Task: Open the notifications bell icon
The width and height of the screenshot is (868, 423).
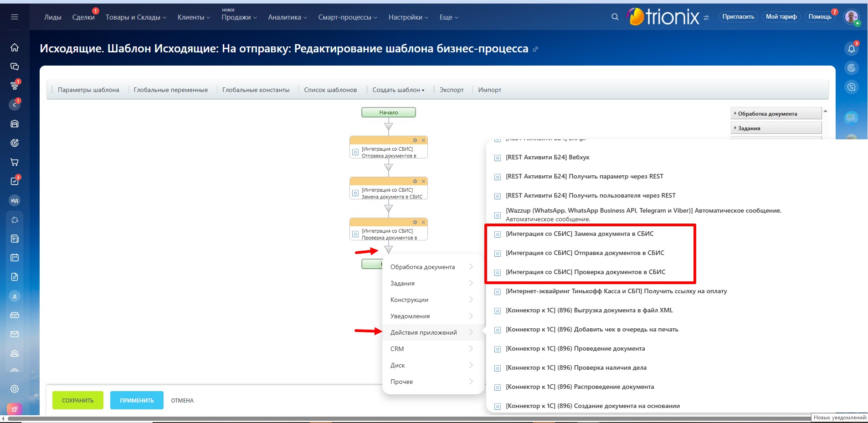Action: tap(851, 49)
